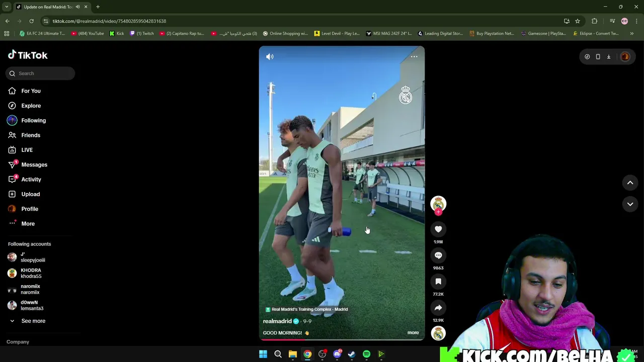The height and width of the screenshot is (362, 644).
Task: Open Messages in the sidebar
Action: click(34, 165)
